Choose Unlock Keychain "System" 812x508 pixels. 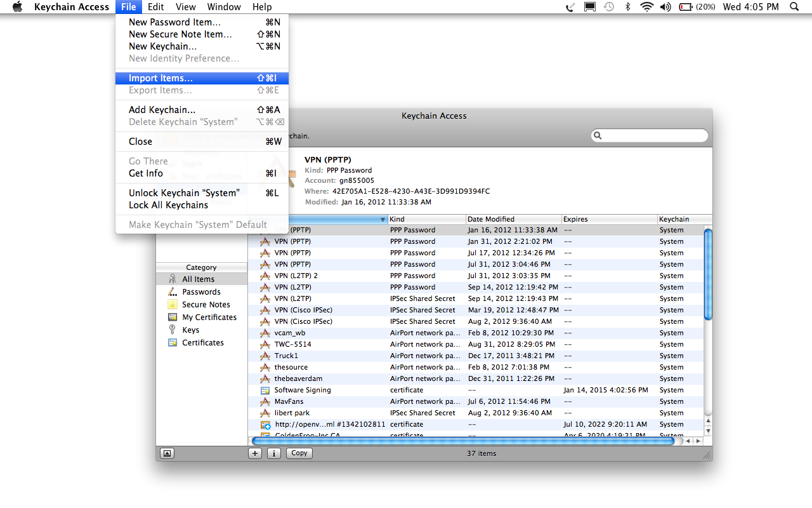coord(202,193)
